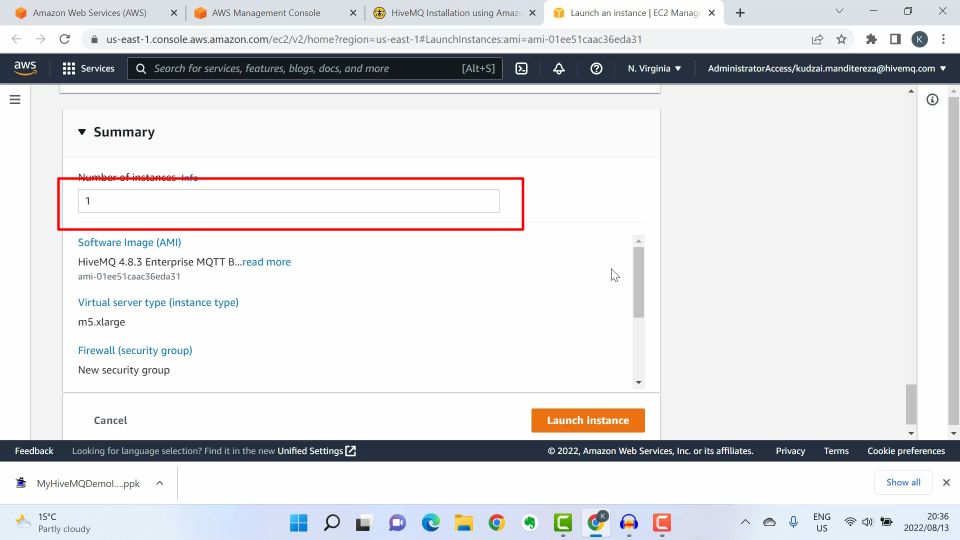Viewport: 960px width, 540px height.
Task: Click the Cancel button
Action: click(110, 420)
